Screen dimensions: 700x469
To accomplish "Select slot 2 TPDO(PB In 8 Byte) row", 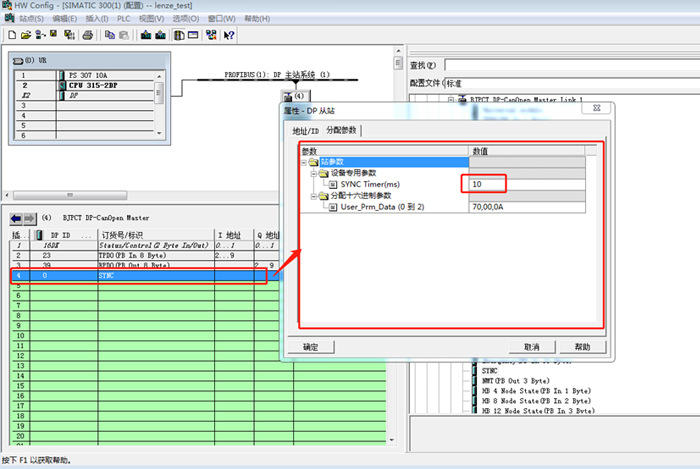I will coord(145,256).
